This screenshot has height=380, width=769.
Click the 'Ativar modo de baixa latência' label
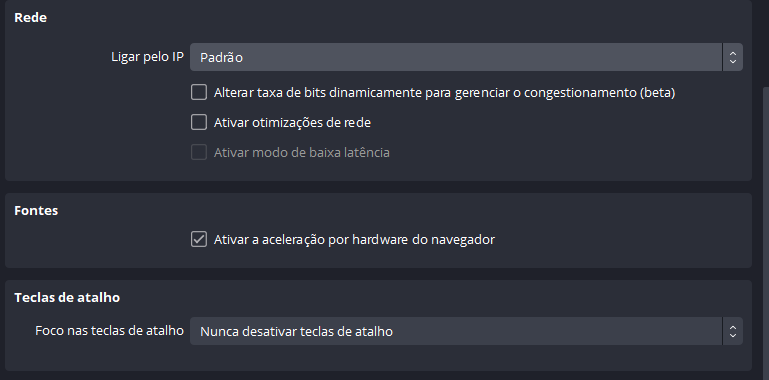pyautogui.click(x=302, y=152)
